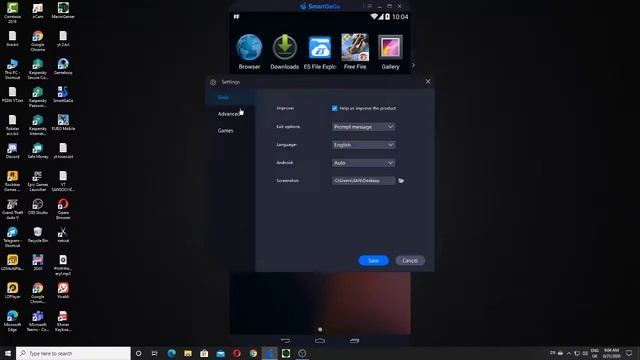Open the SmartGaGa hamburger menu in the title bar
The width and height of the screenshot is (640, 360).
pos(369,6)
